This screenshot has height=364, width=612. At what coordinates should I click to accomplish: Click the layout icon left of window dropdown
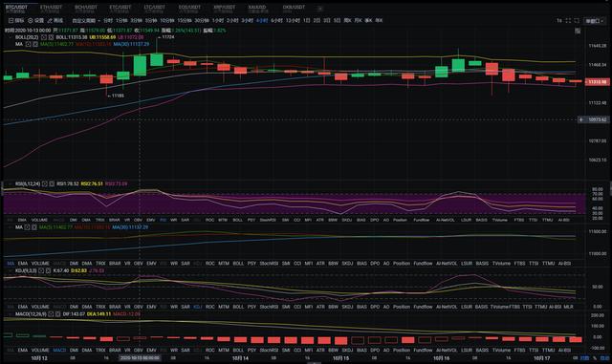[577, 21]
